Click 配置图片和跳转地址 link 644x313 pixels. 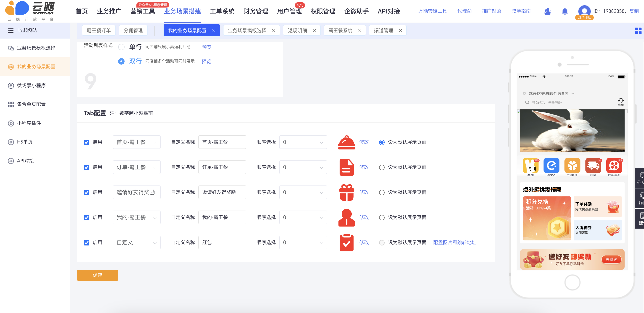455,242
